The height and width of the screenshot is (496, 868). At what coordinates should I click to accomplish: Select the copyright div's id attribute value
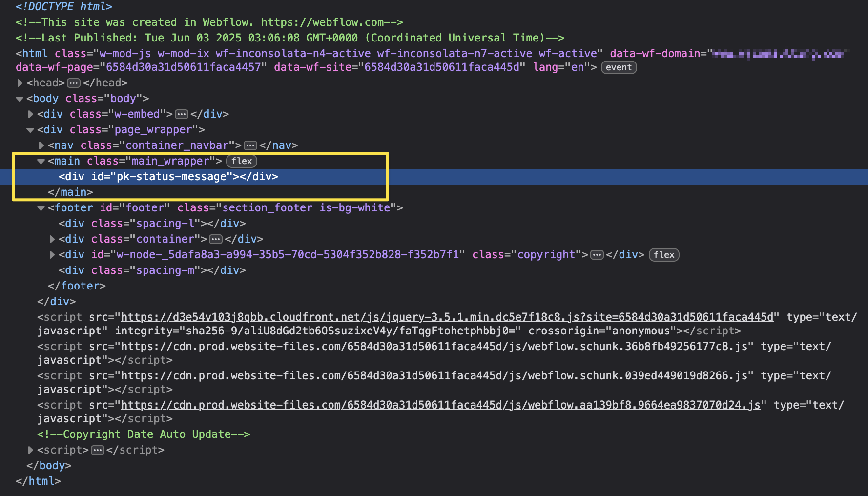coord(288,255)
